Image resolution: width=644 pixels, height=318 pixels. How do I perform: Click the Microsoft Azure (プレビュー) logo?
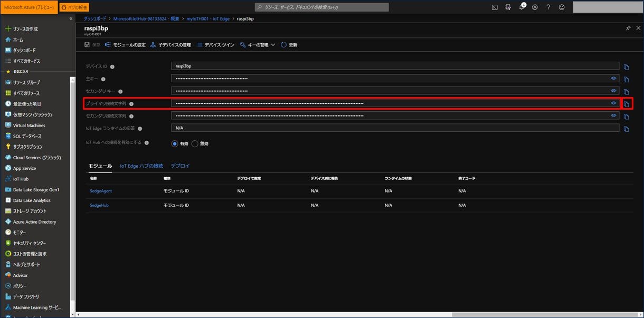(x=29, y=7)
